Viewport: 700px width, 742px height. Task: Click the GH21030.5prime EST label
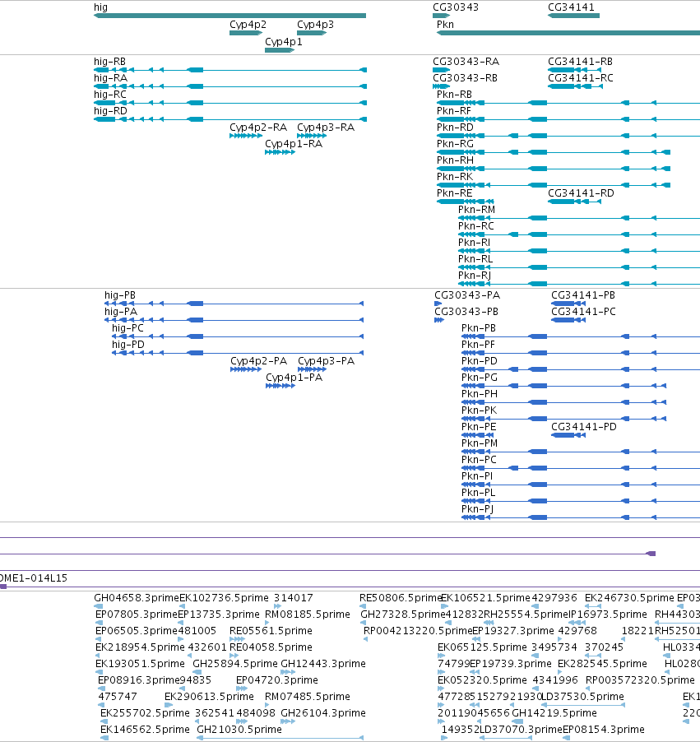[239, 730]
